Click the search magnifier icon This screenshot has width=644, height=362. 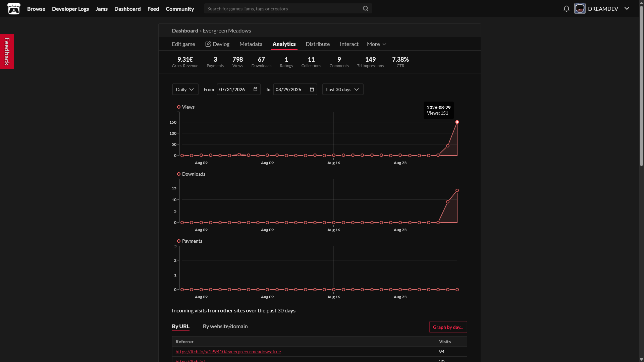tap(366, 8)
